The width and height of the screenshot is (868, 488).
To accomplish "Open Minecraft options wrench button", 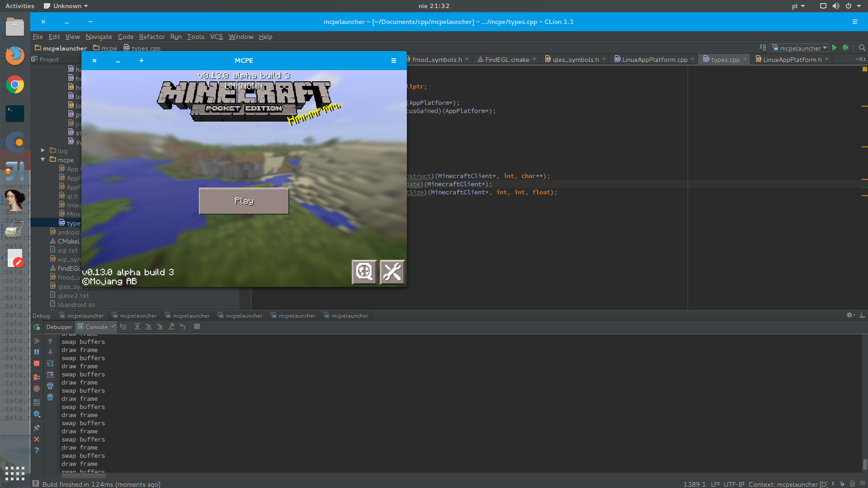I will click(392, 272).
